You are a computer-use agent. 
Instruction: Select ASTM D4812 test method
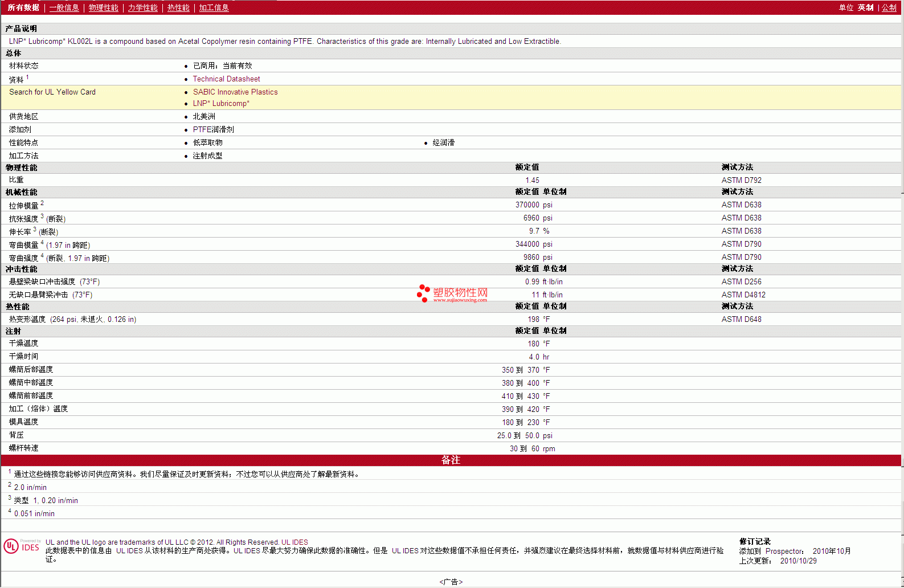[x=743, y=295]
